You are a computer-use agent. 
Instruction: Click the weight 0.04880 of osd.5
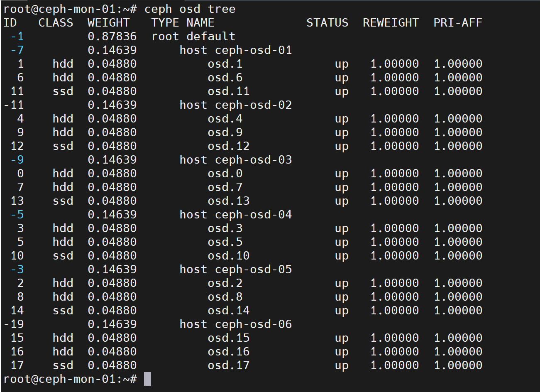coord(112,242)
